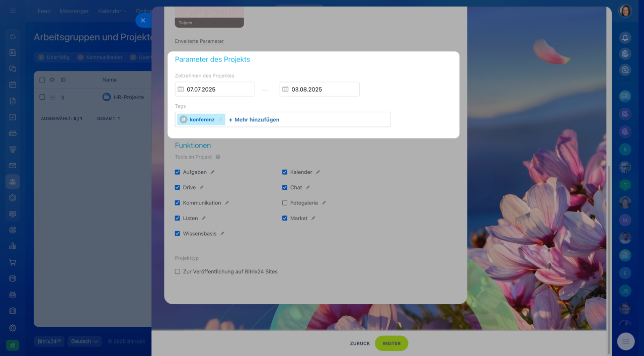Open shopping cart icon in left sidebar
The width and height of the screenshot is (644, 356).
(13, 262)
